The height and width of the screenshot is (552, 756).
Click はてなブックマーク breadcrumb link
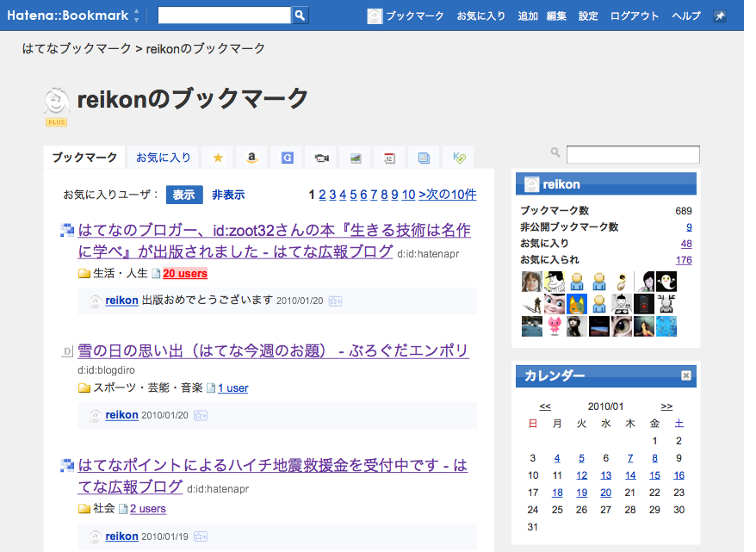coord(77,48)
